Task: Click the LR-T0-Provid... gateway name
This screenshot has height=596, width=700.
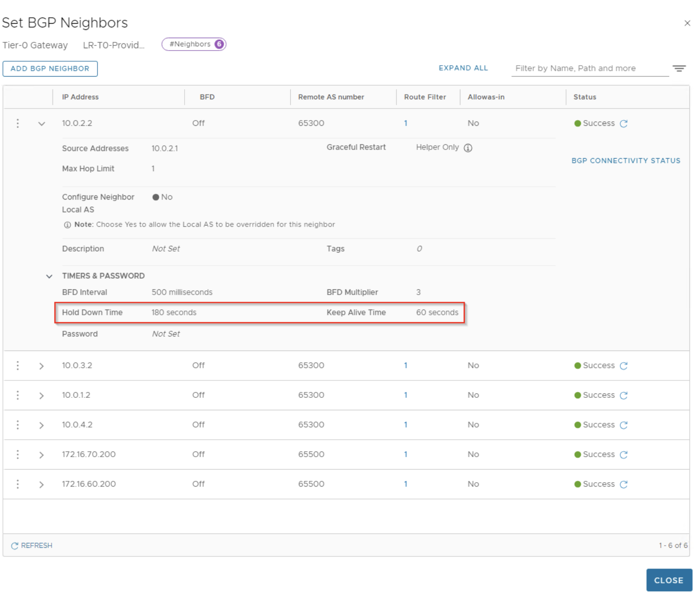Action: pos(114,45)
